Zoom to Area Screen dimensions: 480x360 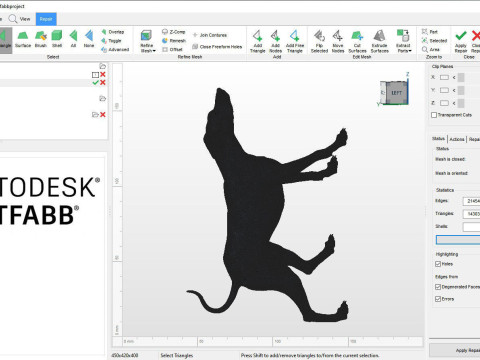[431, 49]
